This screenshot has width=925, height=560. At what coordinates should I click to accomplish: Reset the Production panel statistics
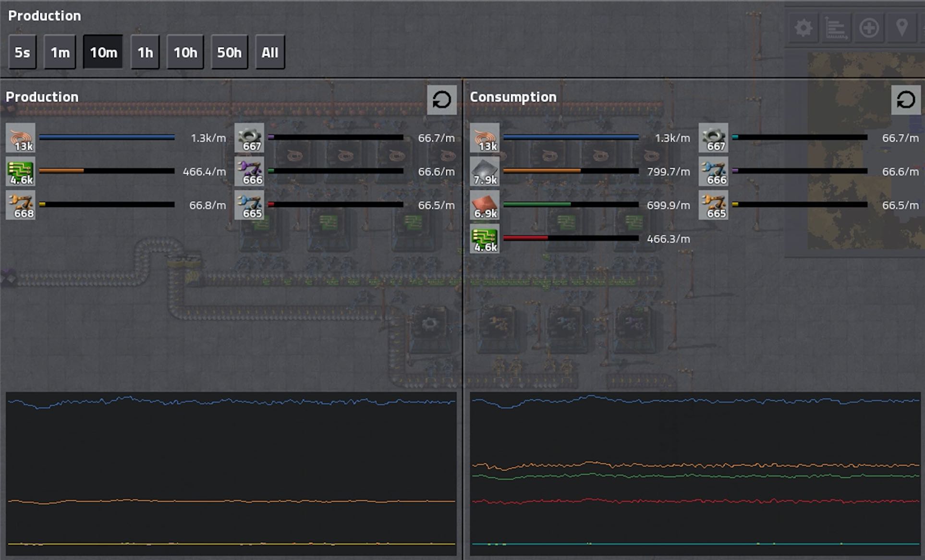[442, 100]
